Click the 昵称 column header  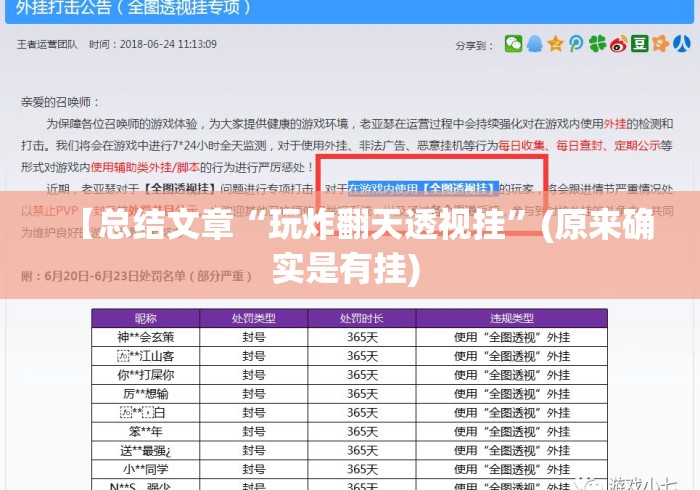coord(146,318)
